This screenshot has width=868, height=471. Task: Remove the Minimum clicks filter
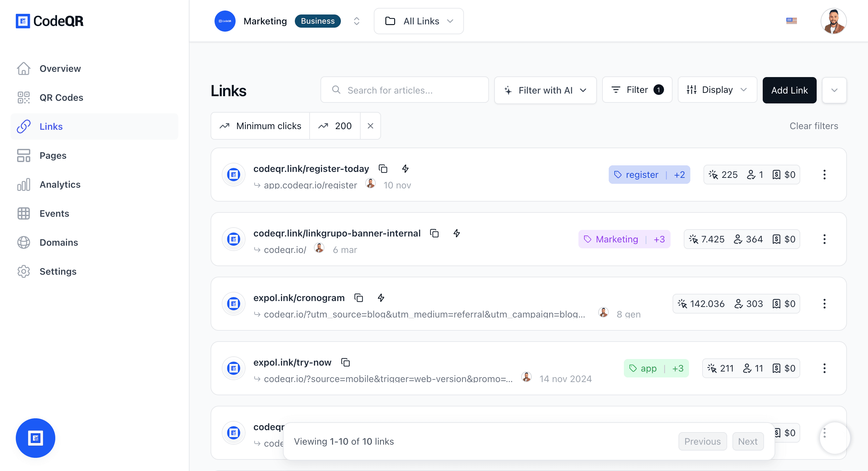pyautogui.click(x=370, y=126)
